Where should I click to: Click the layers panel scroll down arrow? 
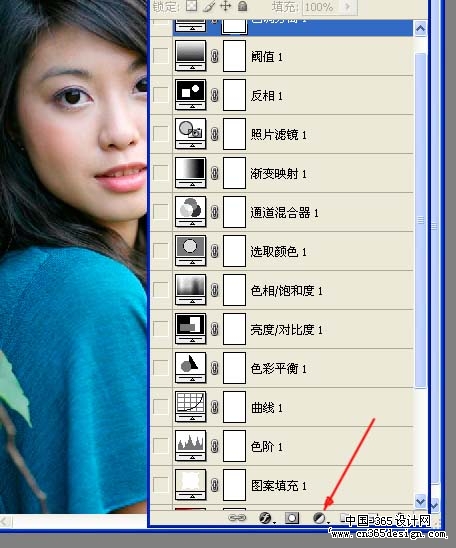[420, 502]
